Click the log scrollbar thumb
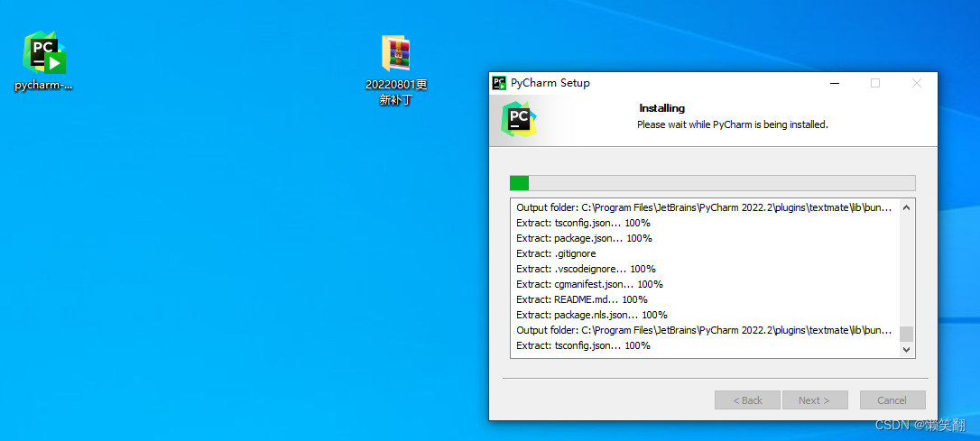980x441 pixels. (906, 334)
